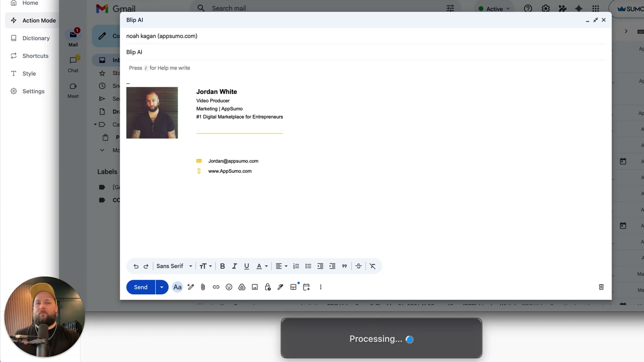The image size is (644, 362).
Task: Apply strikethrough to the text
Action: tap(358, 266)
